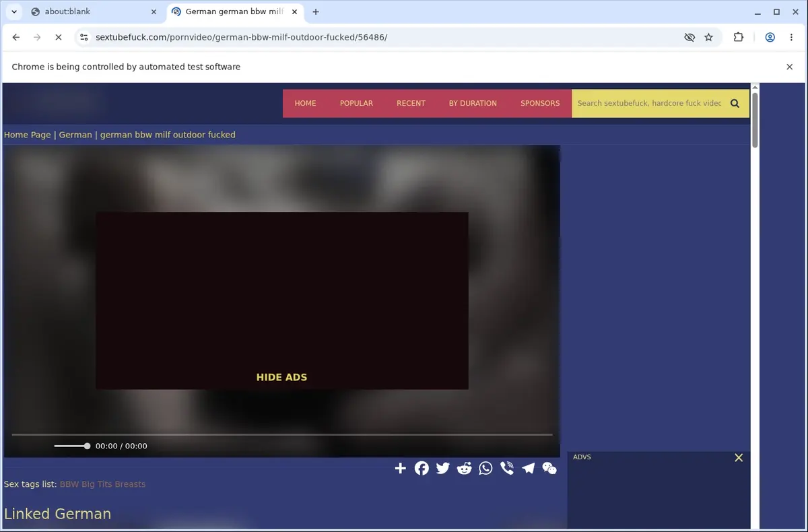Close the about:blank tab
Image resolution: width=808 pixels, height=532 pixels.
pos(154,11)
